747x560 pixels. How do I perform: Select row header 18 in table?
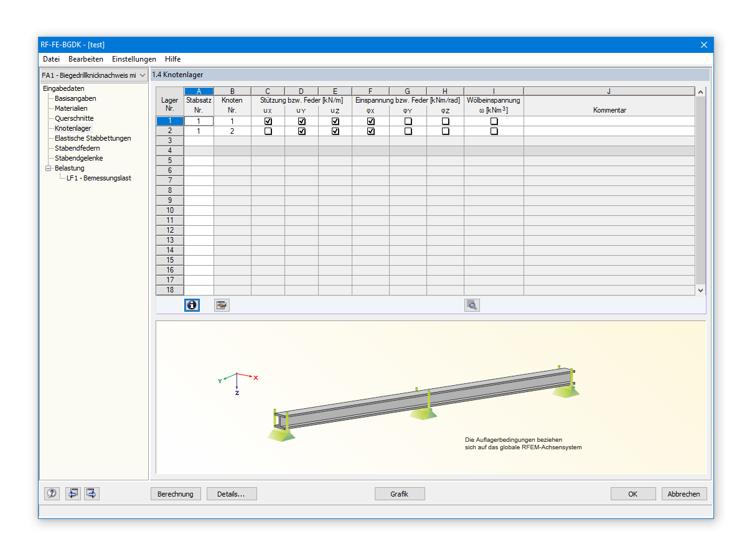coord(170,291)
